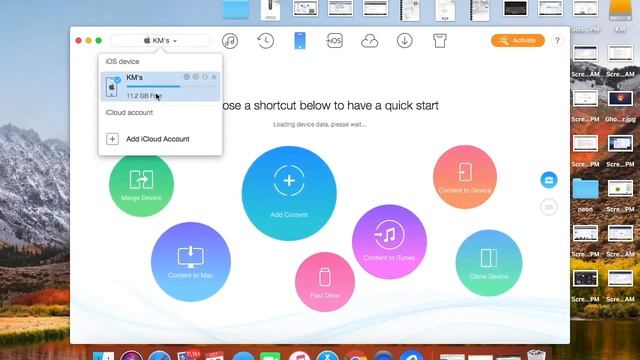Open the iOS Mover icon

pos(335,41)
